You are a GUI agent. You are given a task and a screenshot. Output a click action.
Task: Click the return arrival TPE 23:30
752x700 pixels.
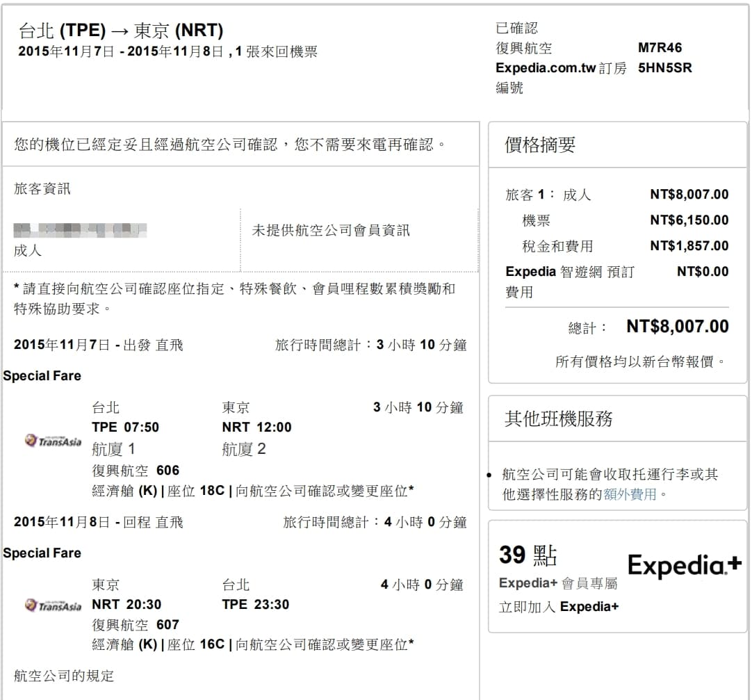click(256, 605)
